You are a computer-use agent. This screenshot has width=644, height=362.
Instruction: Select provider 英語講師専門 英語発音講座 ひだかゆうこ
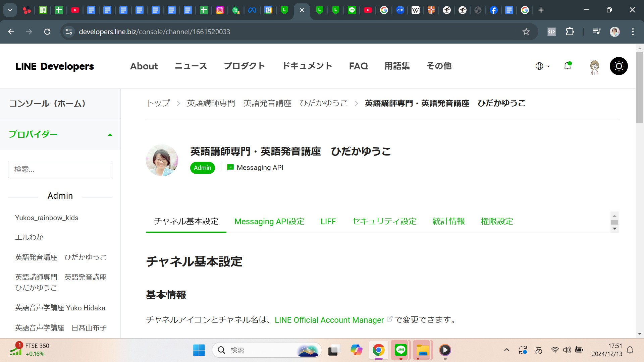pyautogui.click(x=61, y=282)
